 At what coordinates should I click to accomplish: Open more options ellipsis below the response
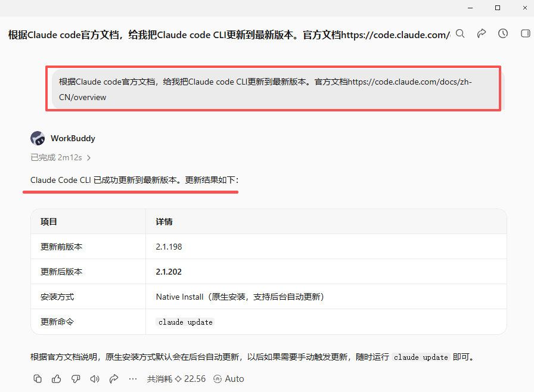133,379
